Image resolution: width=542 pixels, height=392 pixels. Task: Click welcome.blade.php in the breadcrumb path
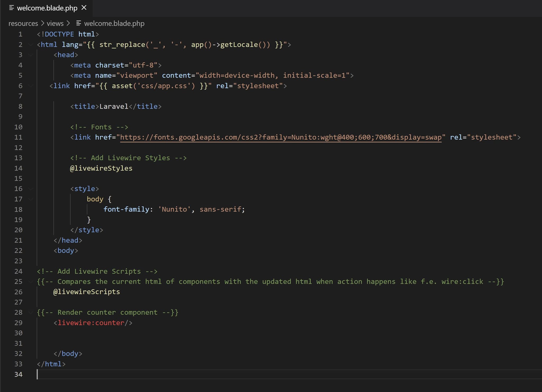pos(114,23)
